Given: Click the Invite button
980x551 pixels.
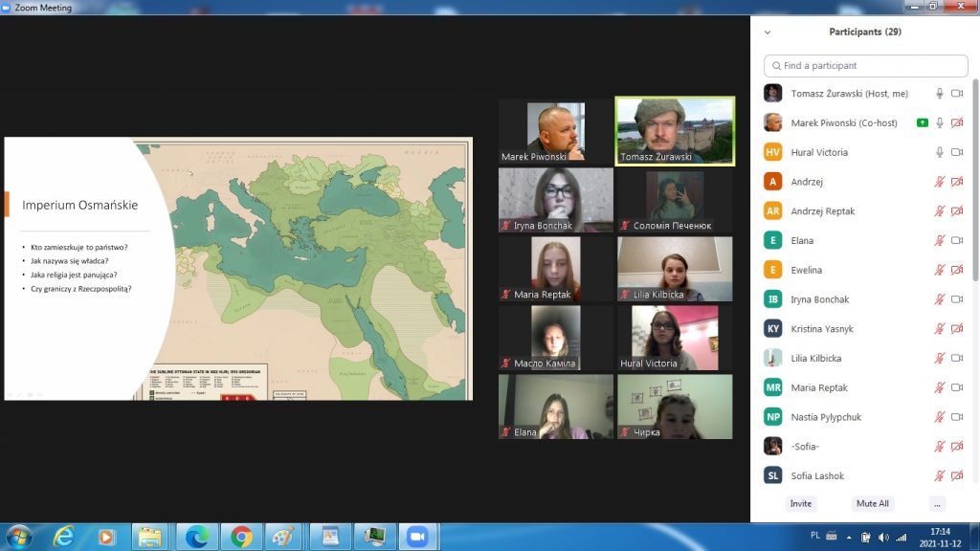Looking at the screenshot, I should 801,503.
